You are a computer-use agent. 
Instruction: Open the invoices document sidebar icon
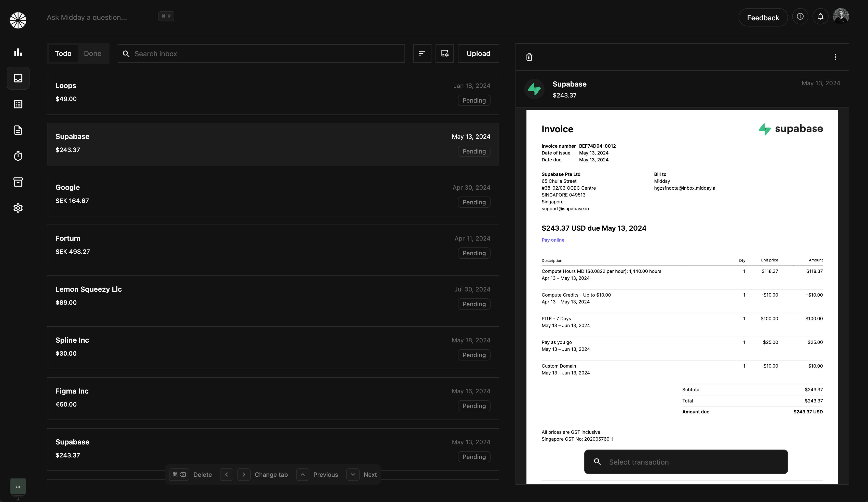coord(18,130)
